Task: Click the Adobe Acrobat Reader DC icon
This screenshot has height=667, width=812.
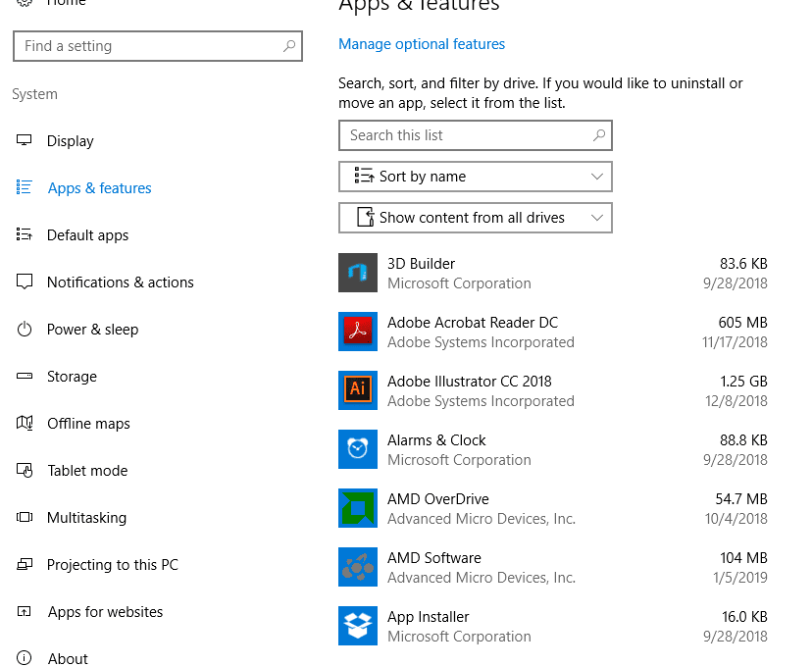Action: [x=358, y=332]
